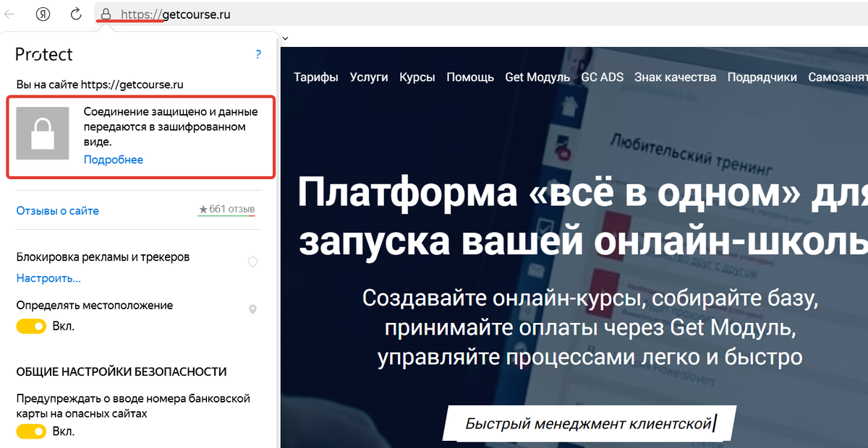868x448 pixels.
Task: Open Настроить... ad blocking settings
Action: coord(48,278)
